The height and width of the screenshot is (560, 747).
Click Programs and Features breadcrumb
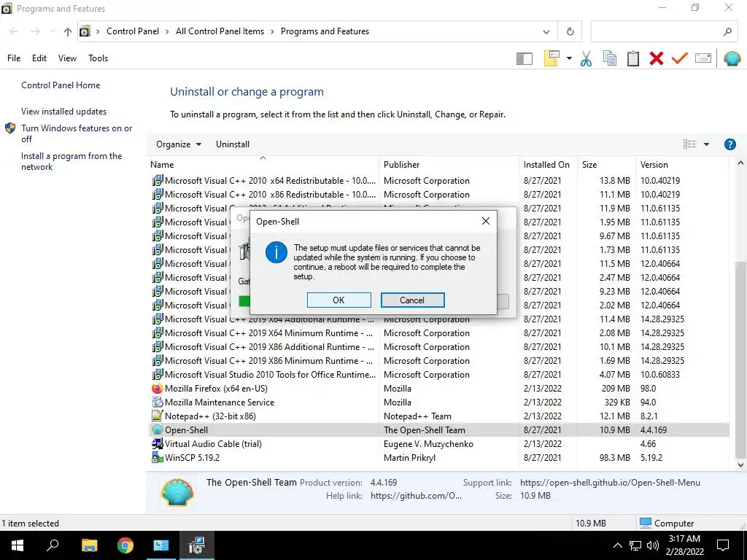pos(325,31)
